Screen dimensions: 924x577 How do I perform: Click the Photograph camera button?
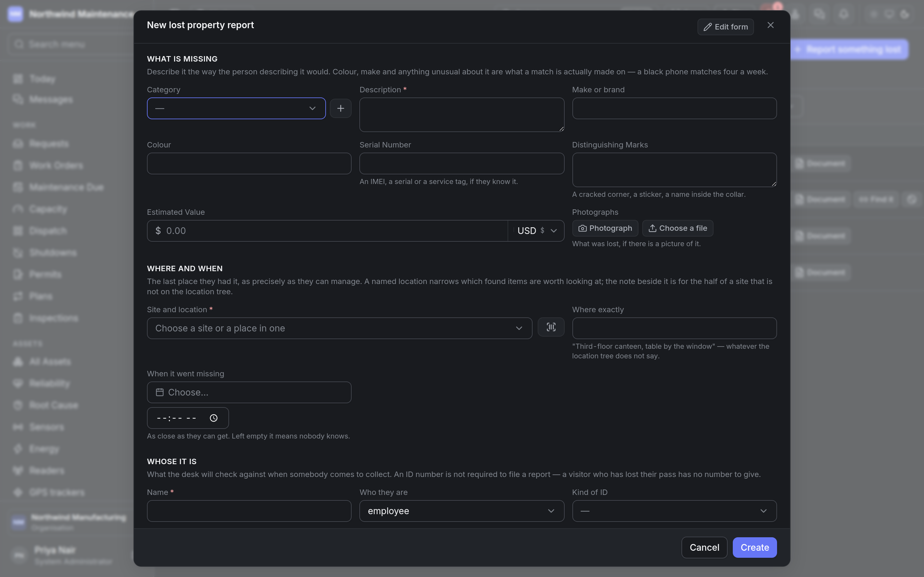[605, 228]
